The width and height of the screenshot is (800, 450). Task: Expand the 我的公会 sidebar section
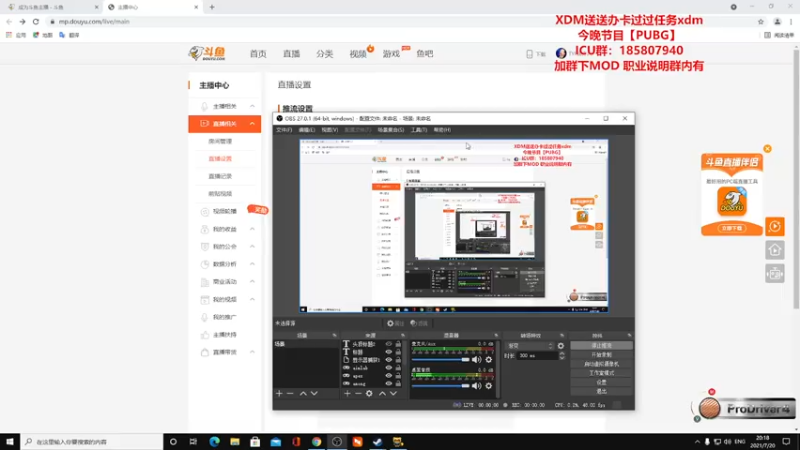252,246
